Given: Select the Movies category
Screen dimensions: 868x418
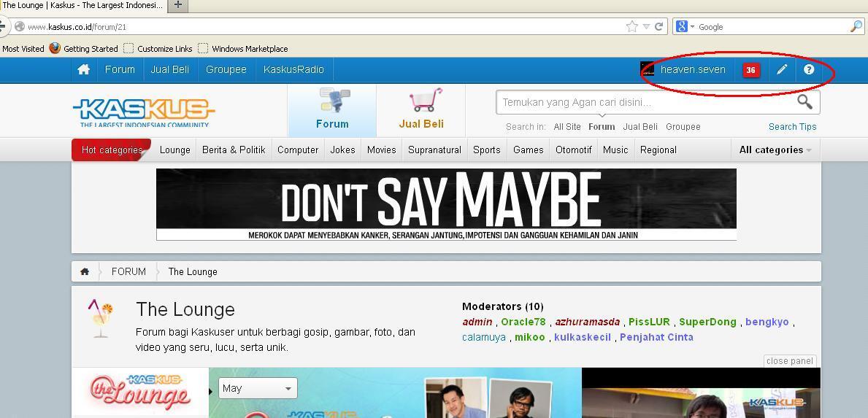Looking at the screenshot, I should pyautogui.click(x=381, y=150).
